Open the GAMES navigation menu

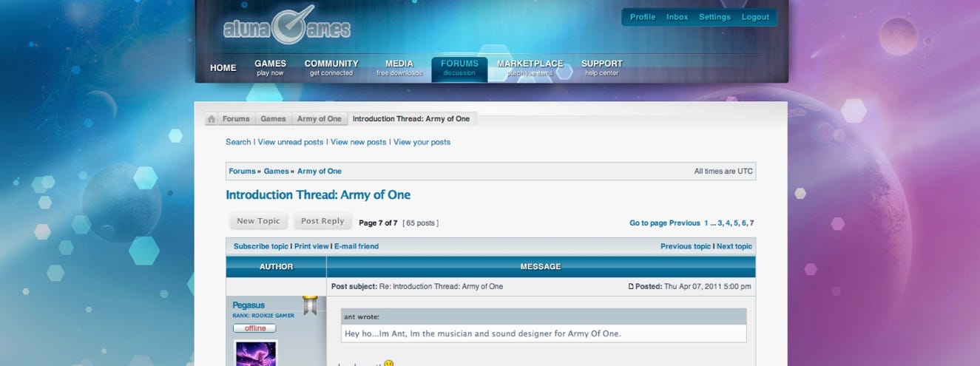tap(270, 68)
